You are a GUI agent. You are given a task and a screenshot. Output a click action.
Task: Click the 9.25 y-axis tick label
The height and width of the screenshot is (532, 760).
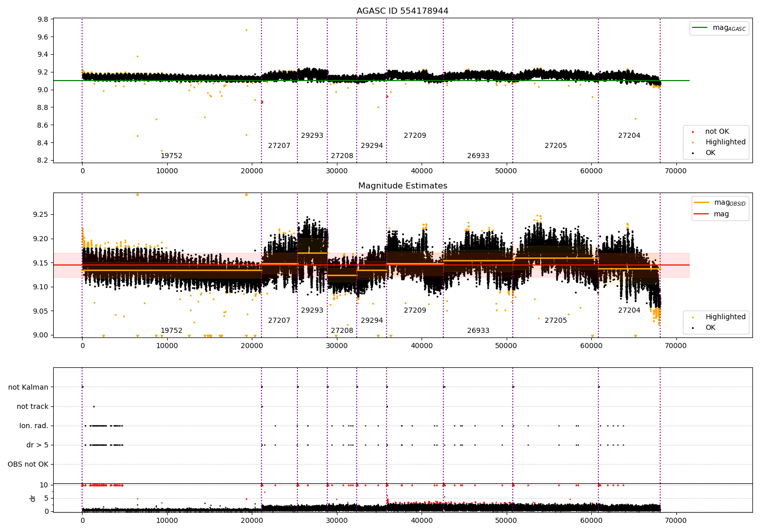[x=41, y=215]
